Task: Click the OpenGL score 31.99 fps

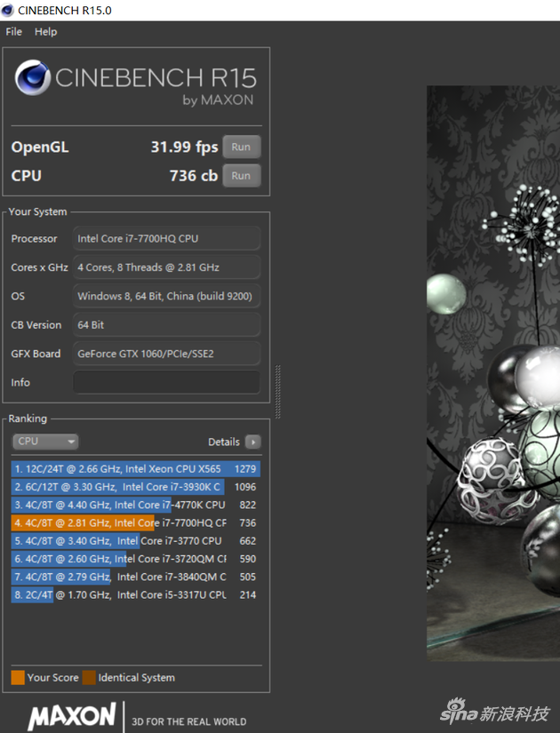Action: click(184, 147)
